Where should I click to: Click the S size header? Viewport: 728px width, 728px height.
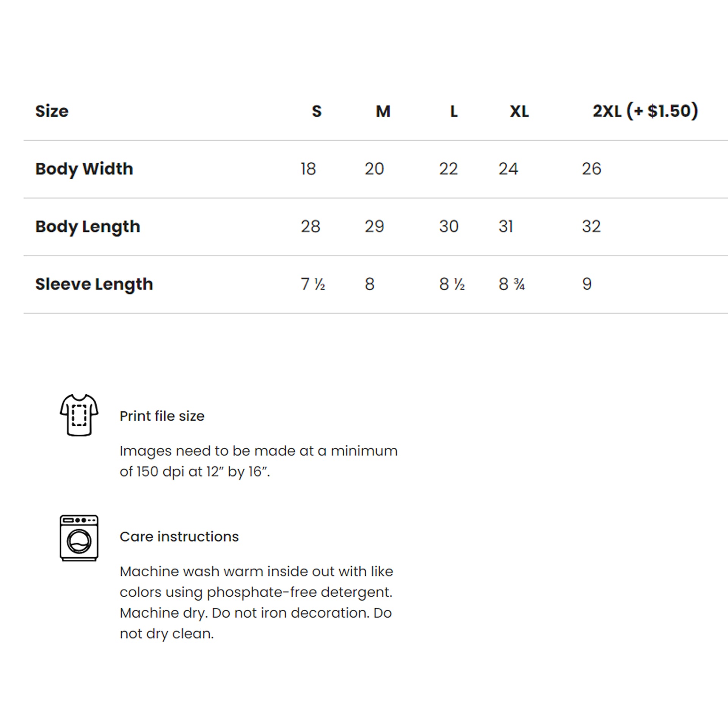tap(317, 111)
